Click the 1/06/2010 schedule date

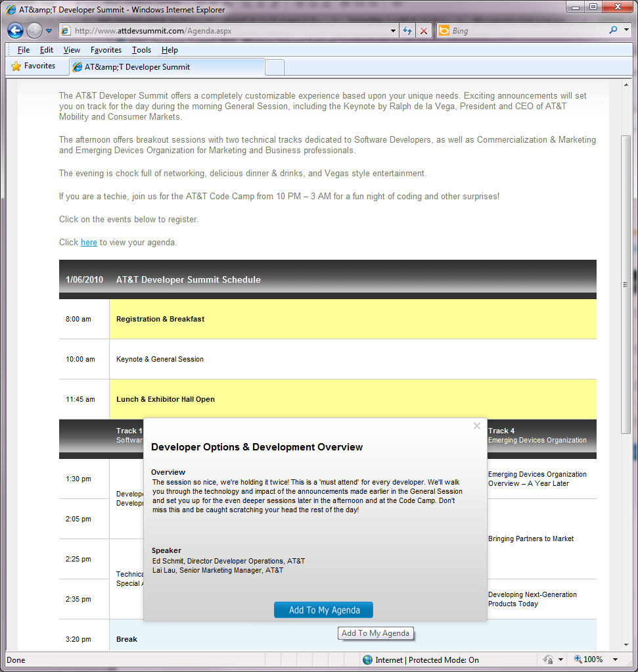point(84,279)
